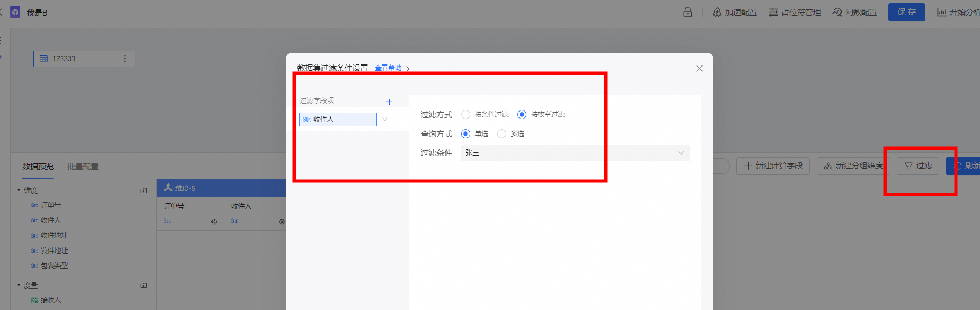
Task: Select the 多选 query mode radio
Action: (x=501, y=134)
